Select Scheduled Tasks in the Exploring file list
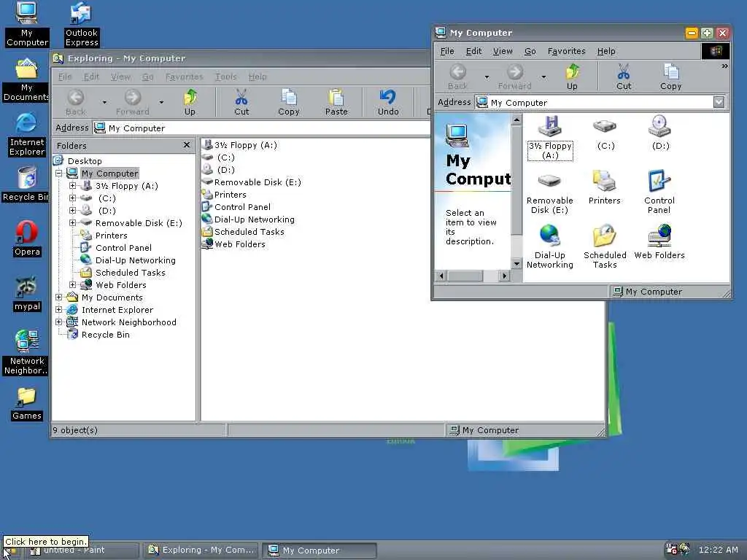Screen dimensions: 747x560 pos(243,231)
